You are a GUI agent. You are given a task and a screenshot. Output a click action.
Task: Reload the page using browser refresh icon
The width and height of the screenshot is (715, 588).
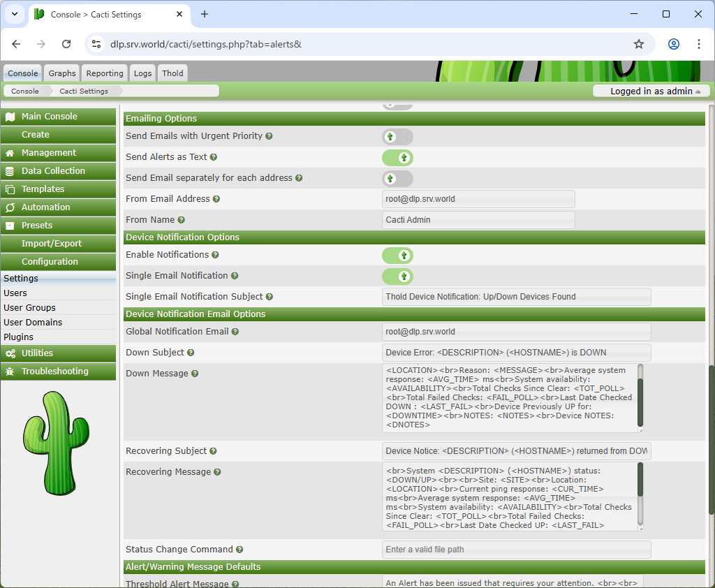(66, 44)
